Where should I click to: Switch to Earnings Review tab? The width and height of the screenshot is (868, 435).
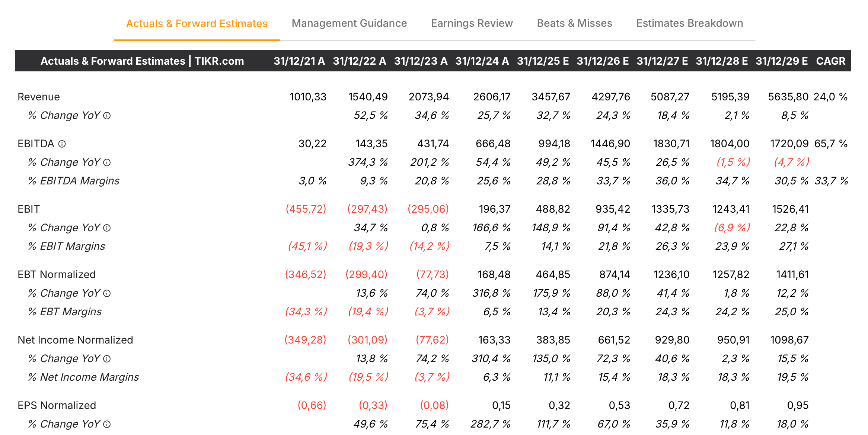click(472, 23)
